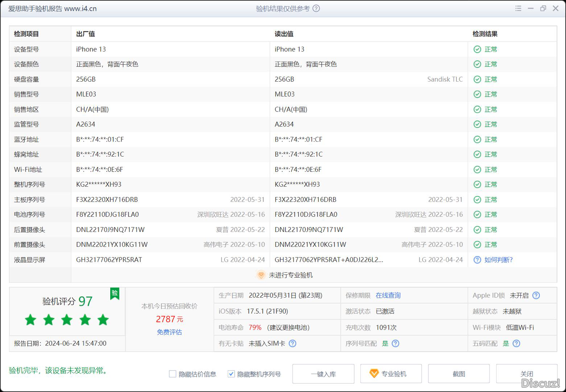Click the 生产日期 2022年05月31日 value
Image resolution: width=566 pixels, height=392 pixels.
(x=286, y=295)
